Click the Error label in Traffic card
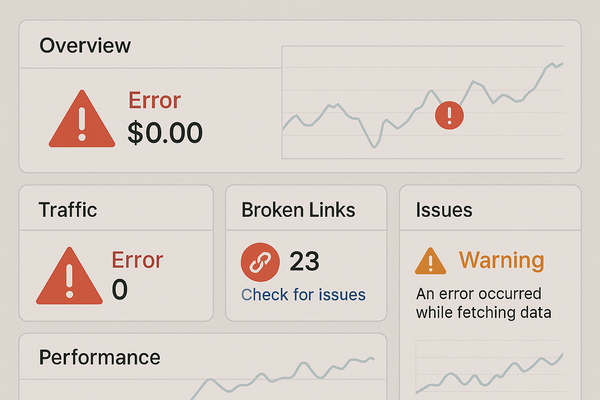Screen dimensions: 600x400 pos(137,260)
